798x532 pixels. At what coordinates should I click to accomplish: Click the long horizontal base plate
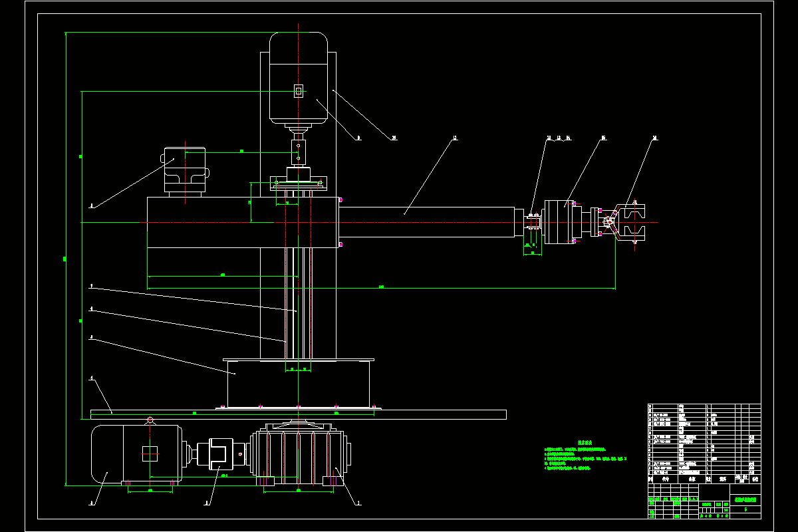click(298, 414)
